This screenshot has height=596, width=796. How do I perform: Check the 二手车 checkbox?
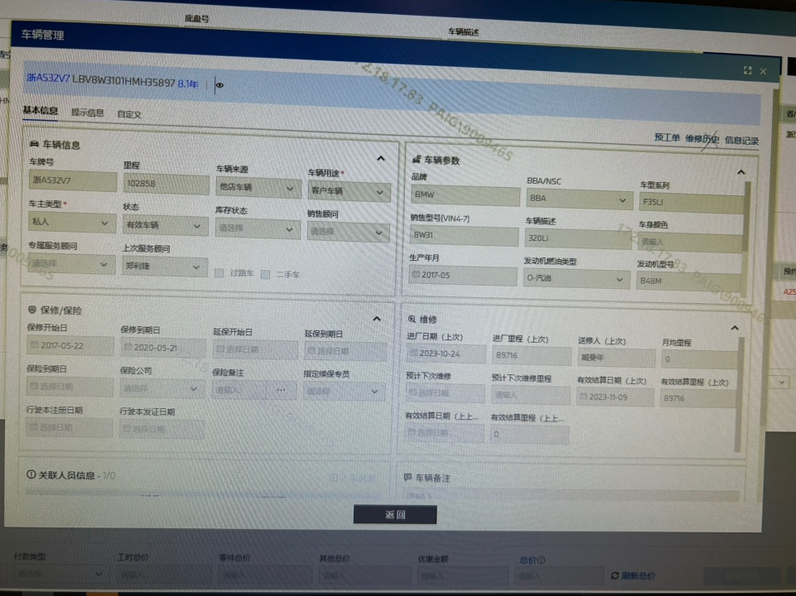[x=265, y=275]
